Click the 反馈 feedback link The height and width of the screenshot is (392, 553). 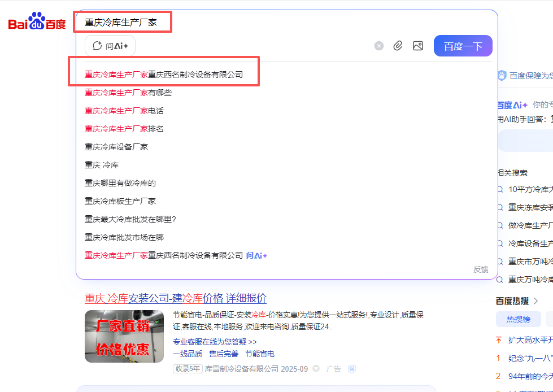pyautogui.click(x=481, y=269)
